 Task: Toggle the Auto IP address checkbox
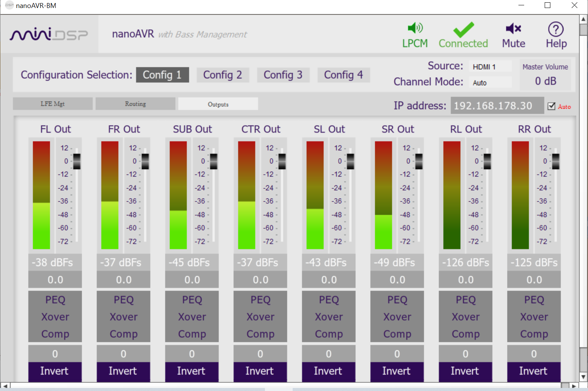coord(552,106)
